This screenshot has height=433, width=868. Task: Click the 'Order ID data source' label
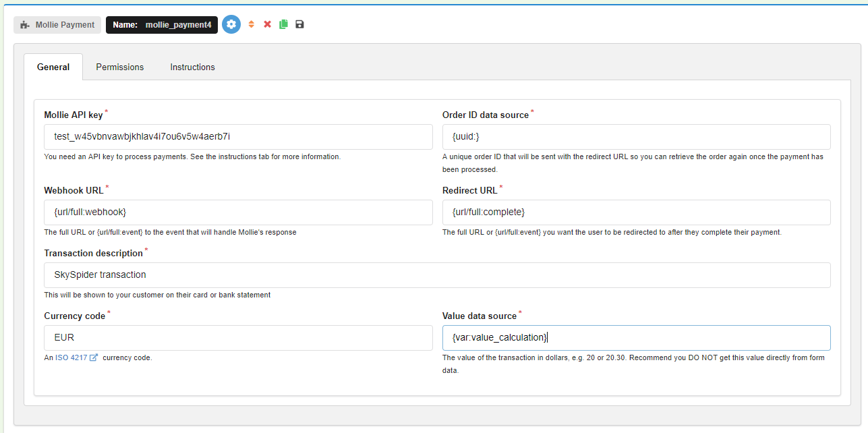click(x=486, y=115)
